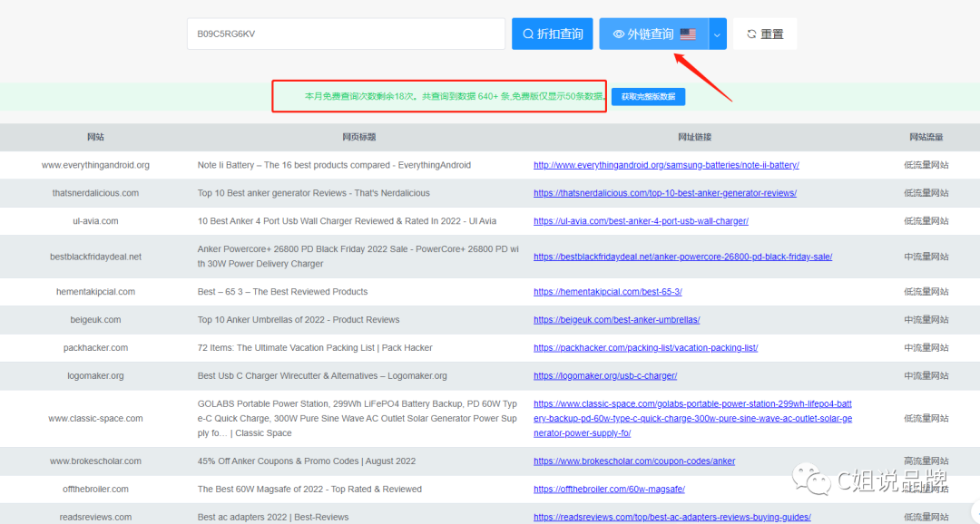The height and width of the screenshot is (524, 980).
Task: Click the 折扣查询 button
Action: click(x=553, y=34)
